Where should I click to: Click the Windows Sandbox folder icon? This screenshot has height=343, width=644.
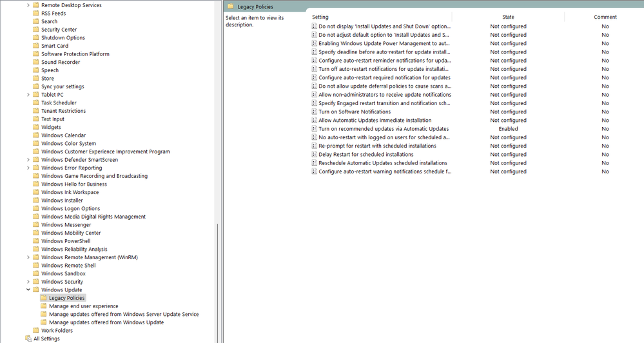click(x=35, y=273)
